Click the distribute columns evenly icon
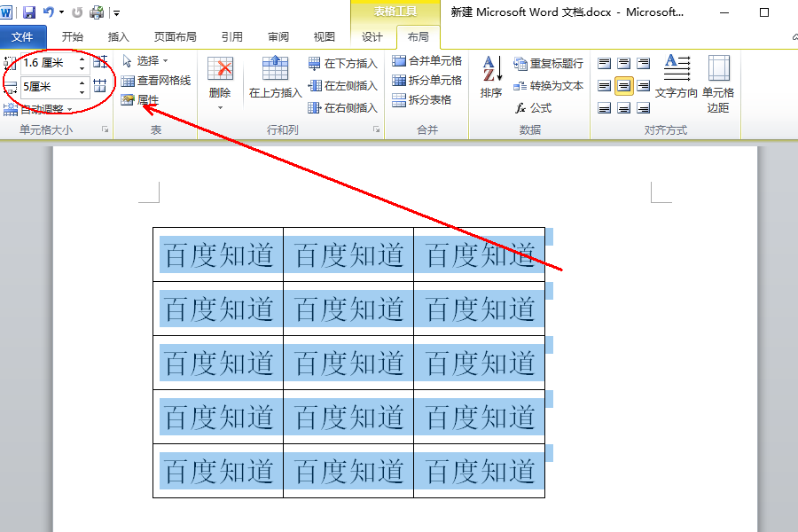The height and width of the screenshot is (532, 798). tap(100, 85)
